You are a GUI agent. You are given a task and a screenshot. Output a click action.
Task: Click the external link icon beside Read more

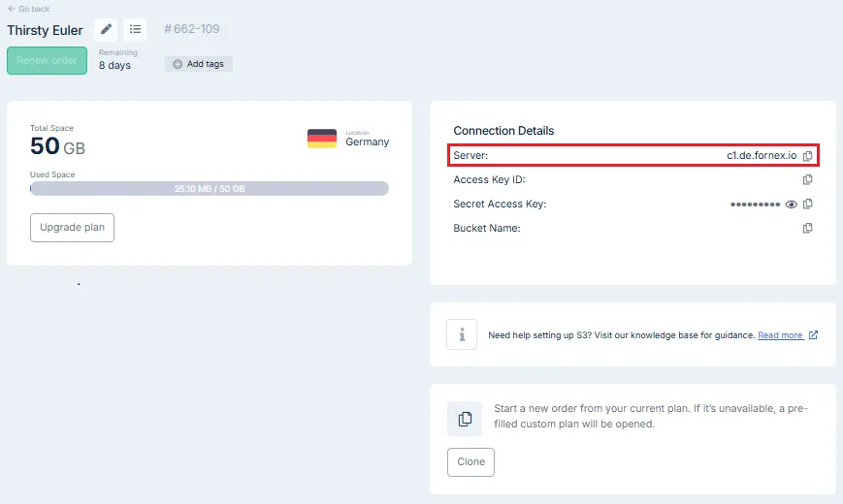[x=813, y=335]
